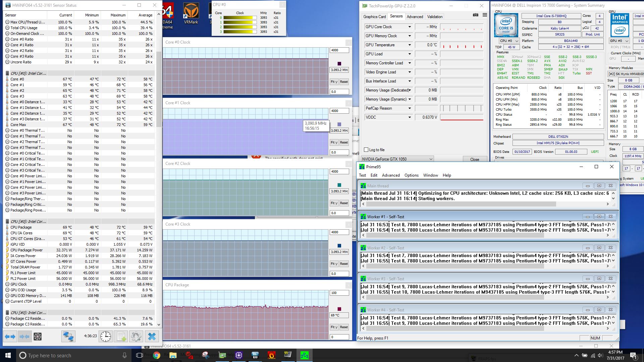Open the fan control icon in HWiNFO

click(x=38, y=337)
